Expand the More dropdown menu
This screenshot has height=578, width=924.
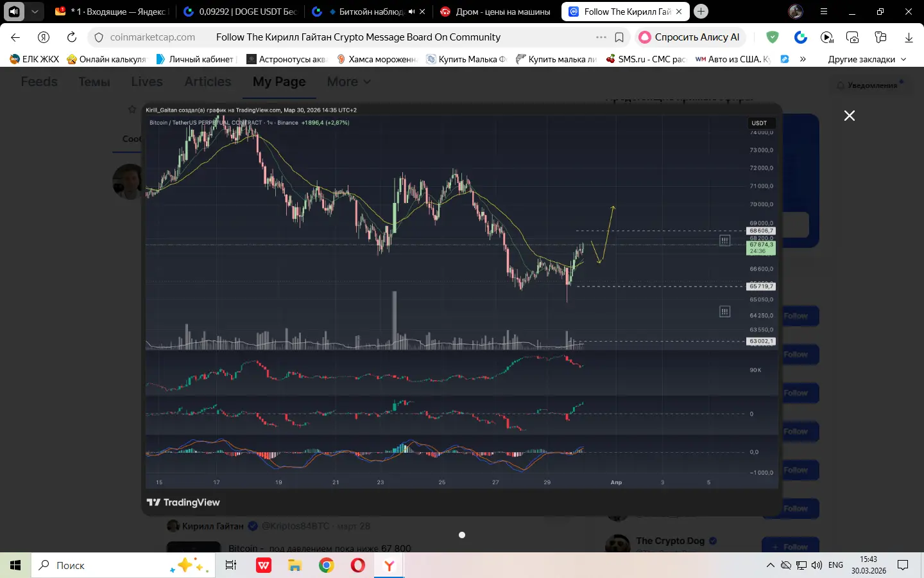pyautogui.click(x=349, y=82)
